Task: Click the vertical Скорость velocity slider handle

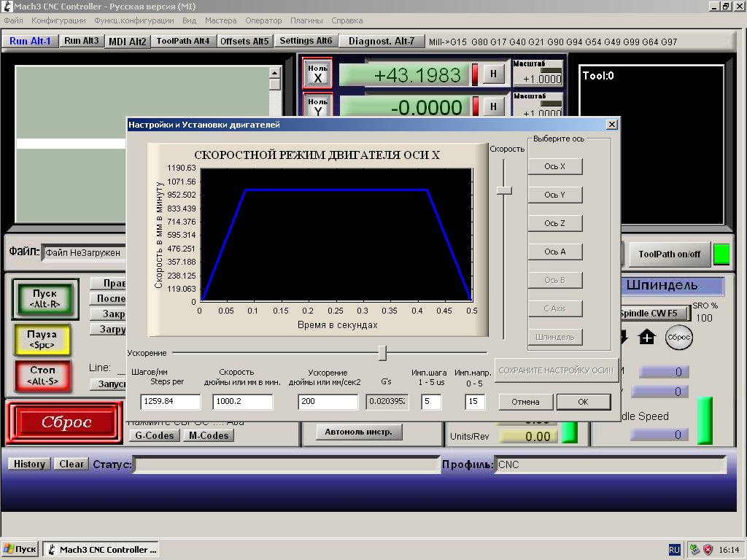Action: tap(504, 190)
